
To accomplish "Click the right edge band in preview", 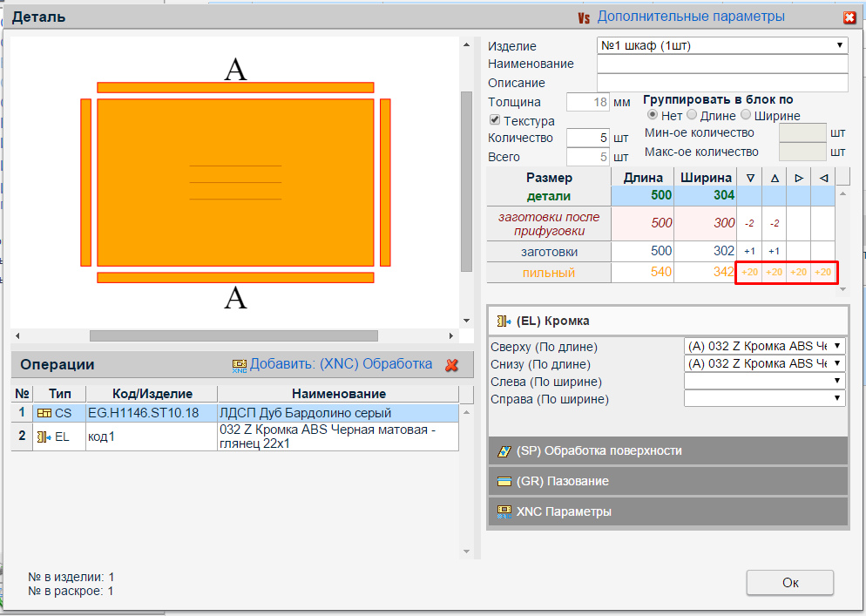I will tap(385, 182).
